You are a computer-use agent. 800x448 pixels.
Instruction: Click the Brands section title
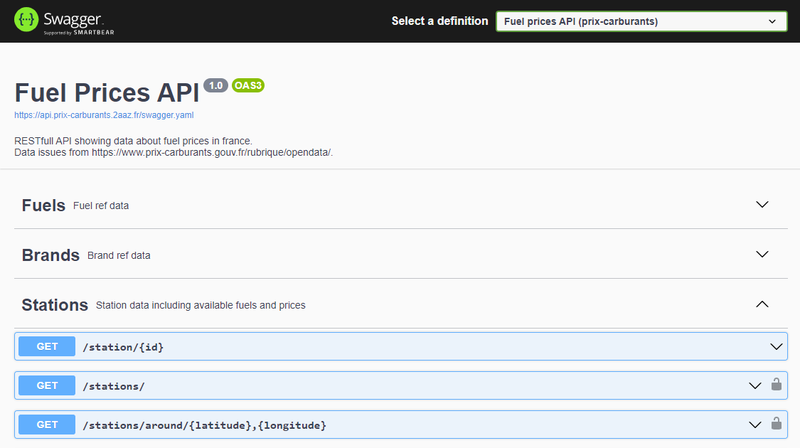[x=50, y=255]
